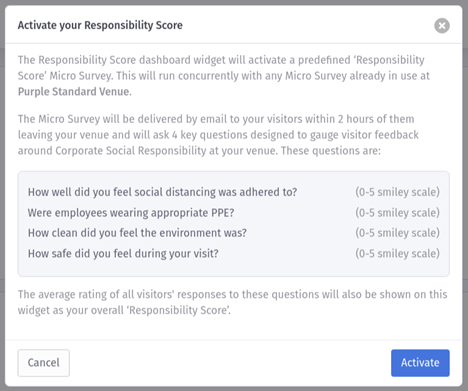Click the paragraph describing the dashboard widget
Viewport: 468px width, 391px height.
click(223, 76)
